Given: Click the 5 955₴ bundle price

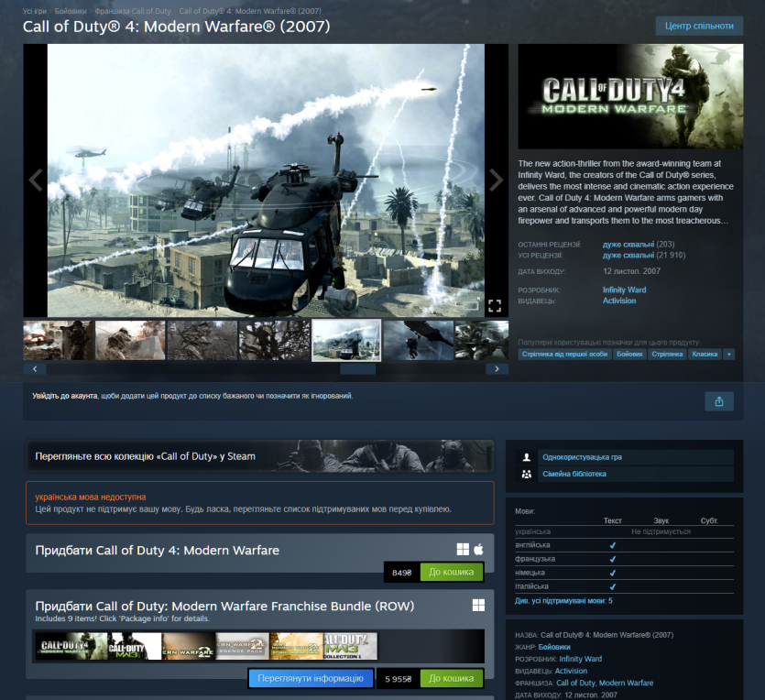Looking at the screenshot, I should coord(399,679).
